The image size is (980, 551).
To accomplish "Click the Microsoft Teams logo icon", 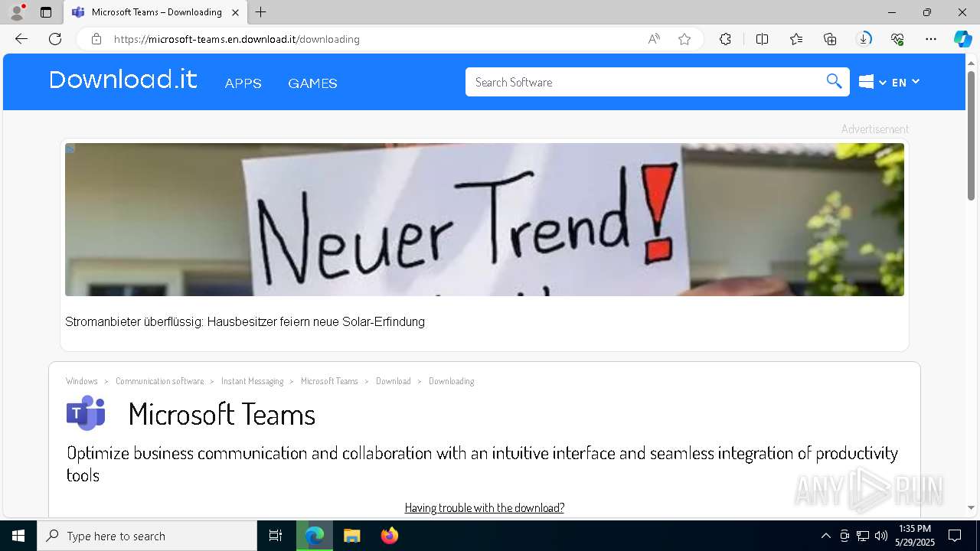I will [86, 413].
